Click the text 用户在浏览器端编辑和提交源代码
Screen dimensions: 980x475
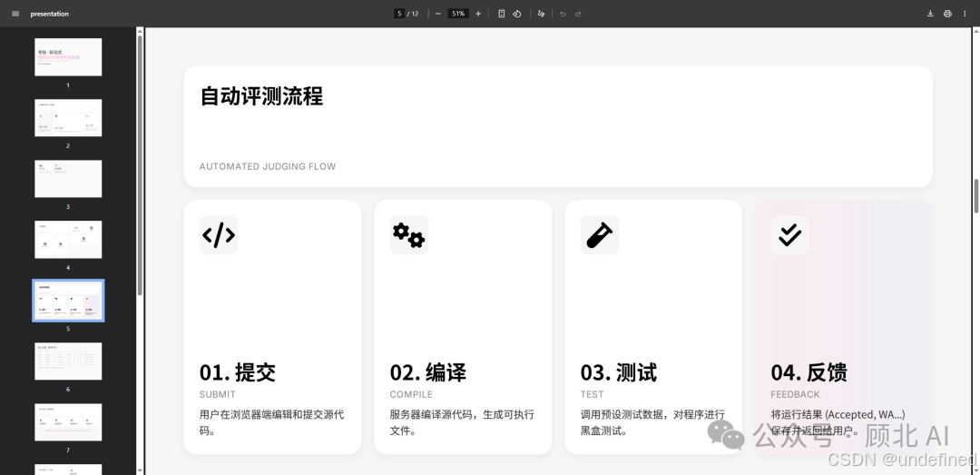(272, 422)
